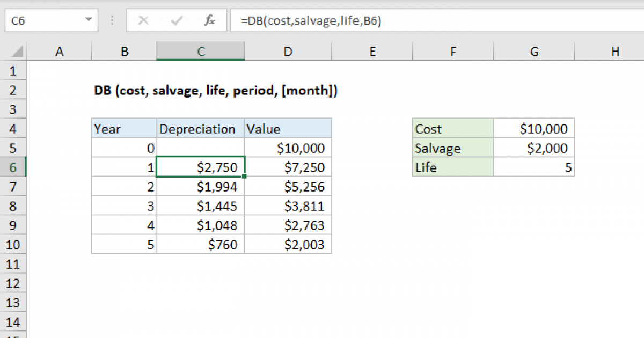644x338 pixels.
Task: Select the Year 5 Value cell $2,003
Action: [x=288, y=244]
